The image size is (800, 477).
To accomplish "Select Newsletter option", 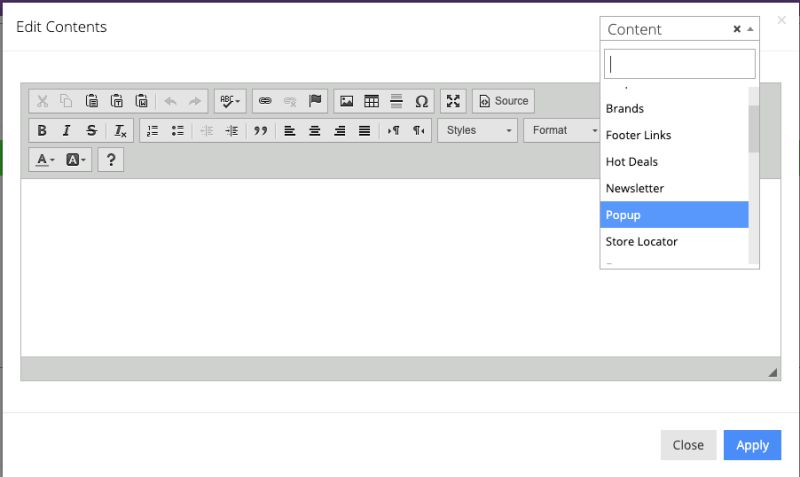I will coord(674,188).
